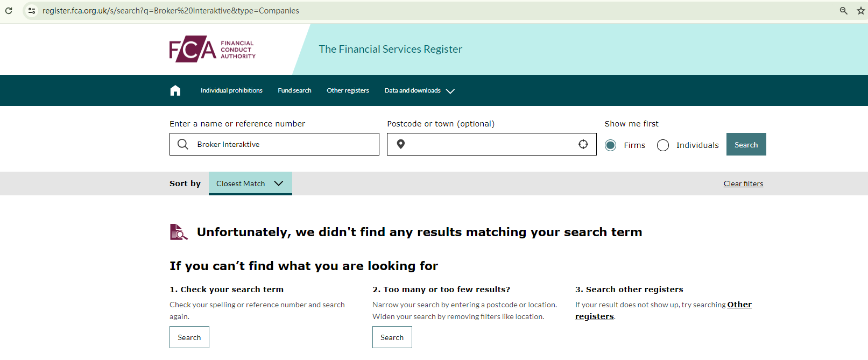Open the Closest Match sort dropdown
Image resolution: width=868 pixels, height=360 pixels.
click(x=250, y=183)
